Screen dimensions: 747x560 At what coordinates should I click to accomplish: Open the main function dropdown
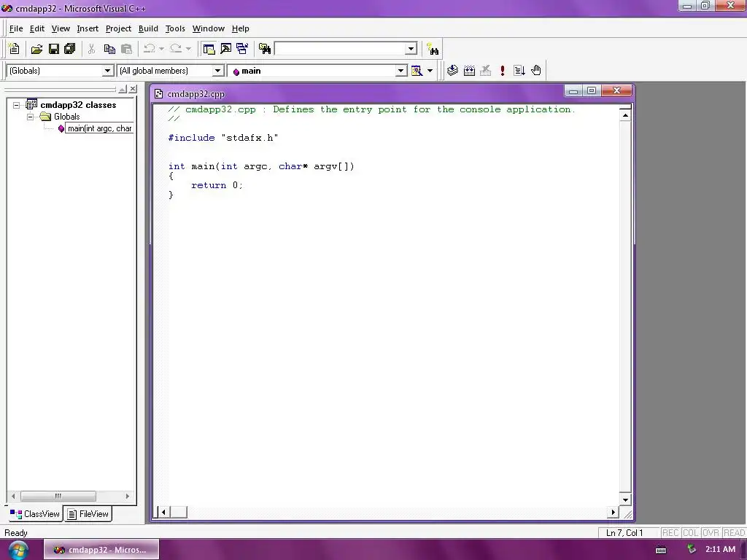tap(400, 71)
